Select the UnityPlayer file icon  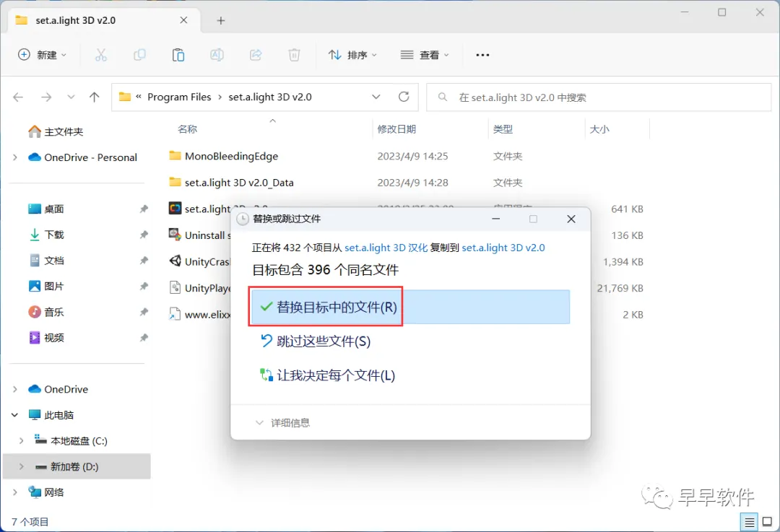[175, 287]
